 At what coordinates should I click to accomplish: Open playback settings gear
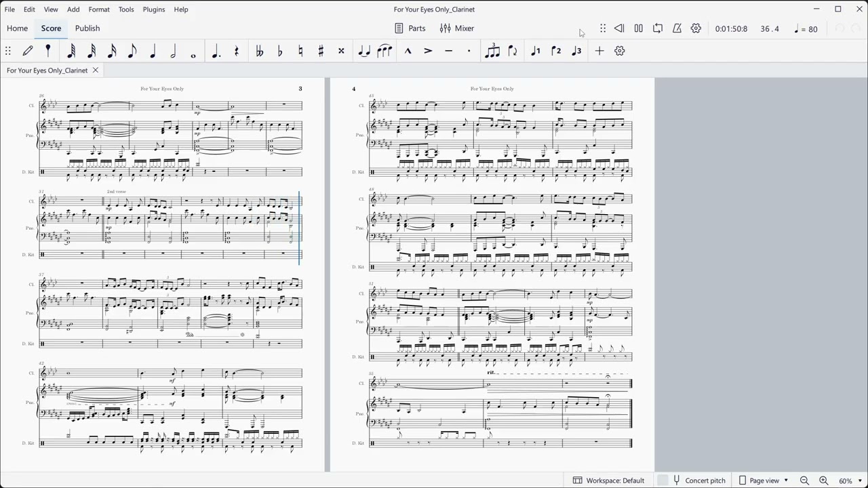click(x=696, y=28)
